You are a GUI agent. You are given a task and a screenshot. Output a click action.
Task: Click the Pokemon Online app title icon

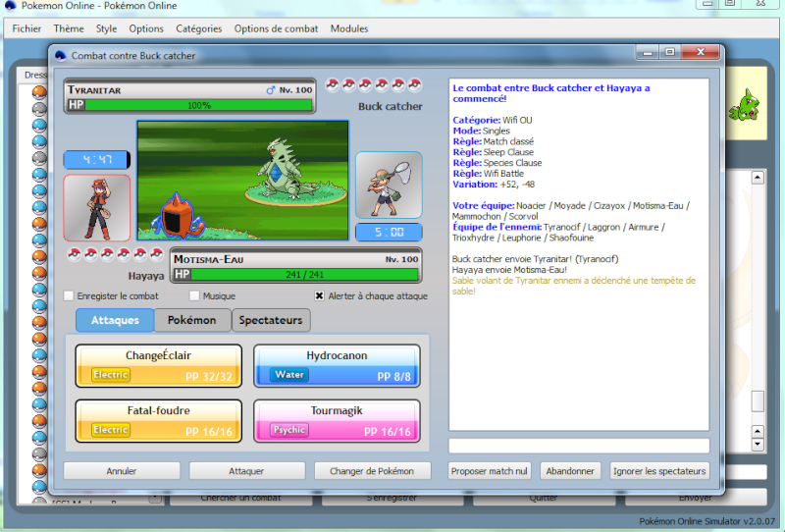click(10, 6)
